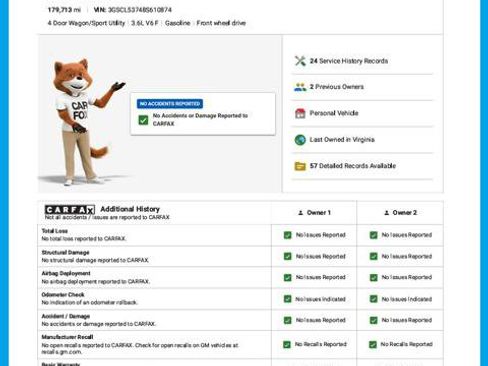Open the folder icon for Detailed Records Available
The height and width of the screenshot is (366, 488).
pyautogui.click(x=300, y=166)
